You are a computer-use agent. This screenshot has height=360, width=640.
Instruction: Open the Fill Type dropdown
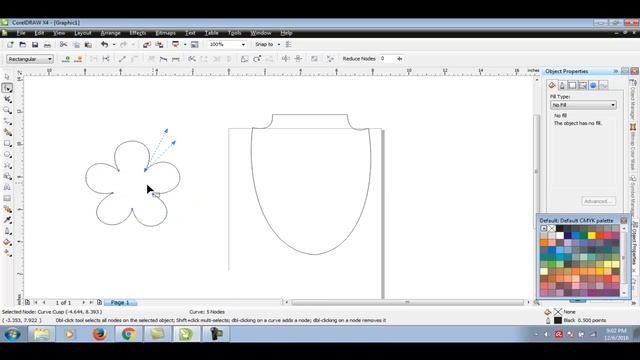(583, 105)
